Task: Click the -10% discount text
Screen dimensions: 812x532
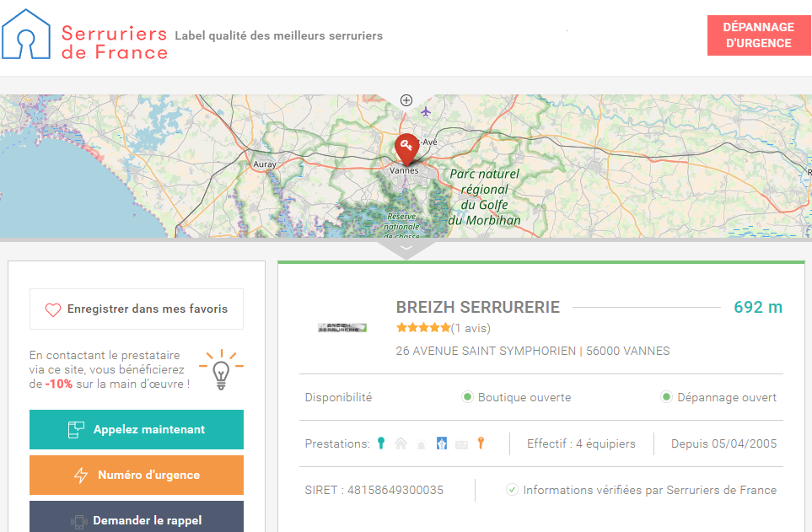Action: tap(58, 384)
